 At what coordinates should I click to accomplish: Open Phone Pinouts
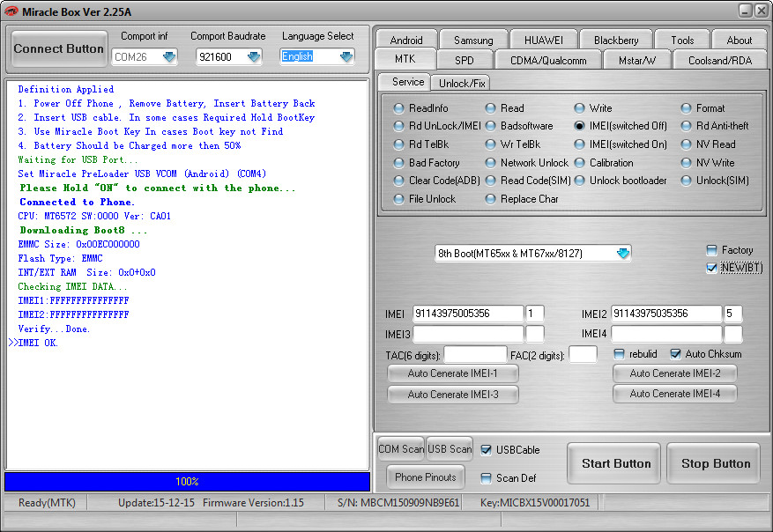[426, 477]
